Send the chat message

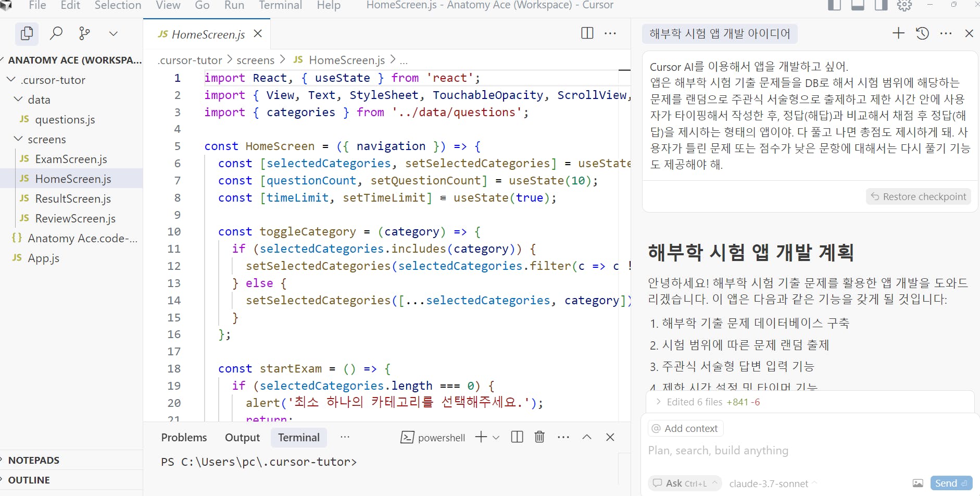[x=951, y=483]
